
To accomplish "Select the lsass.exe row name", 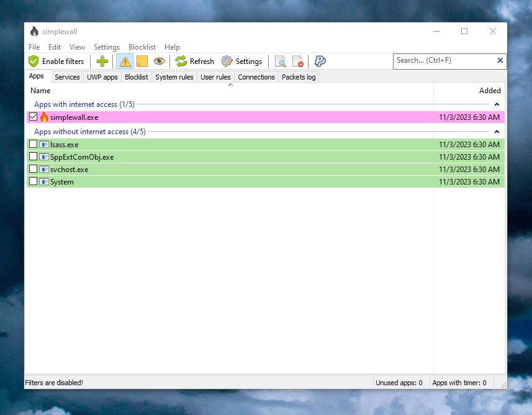I will pos(64,144).
